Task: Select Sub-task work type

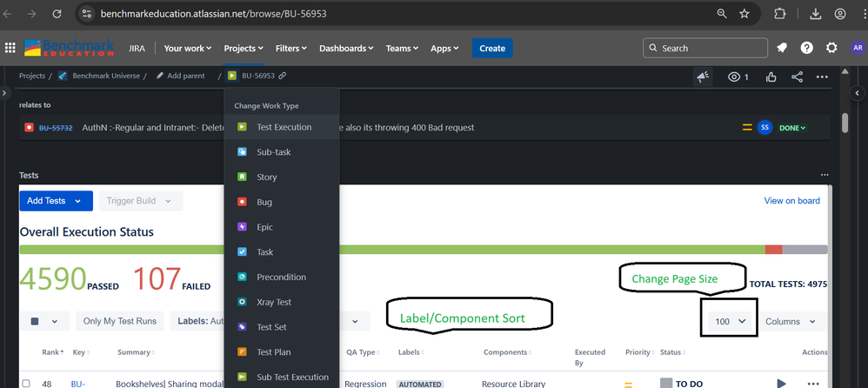Action: tap(282, 151)
